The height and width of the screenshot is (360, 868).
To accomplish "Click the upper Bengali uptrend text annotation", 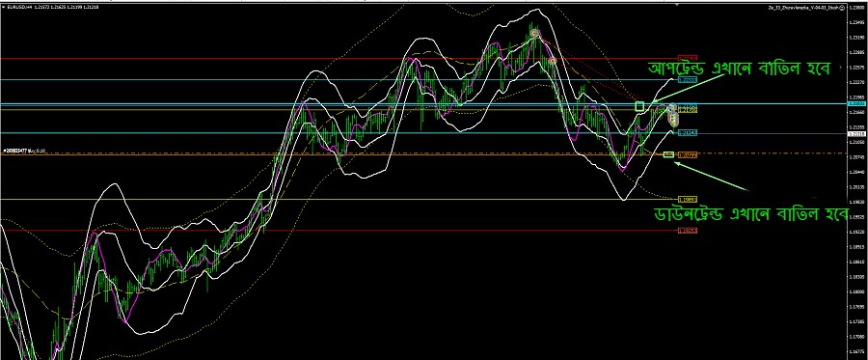I will (x=739, y=69).
